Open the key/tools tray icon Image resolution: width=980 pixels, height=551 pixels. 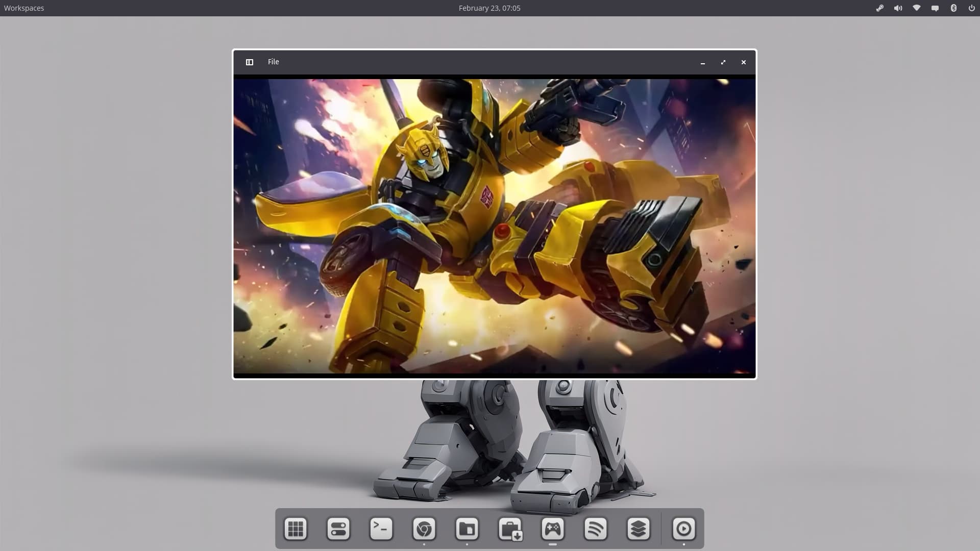tap(880, 8)
